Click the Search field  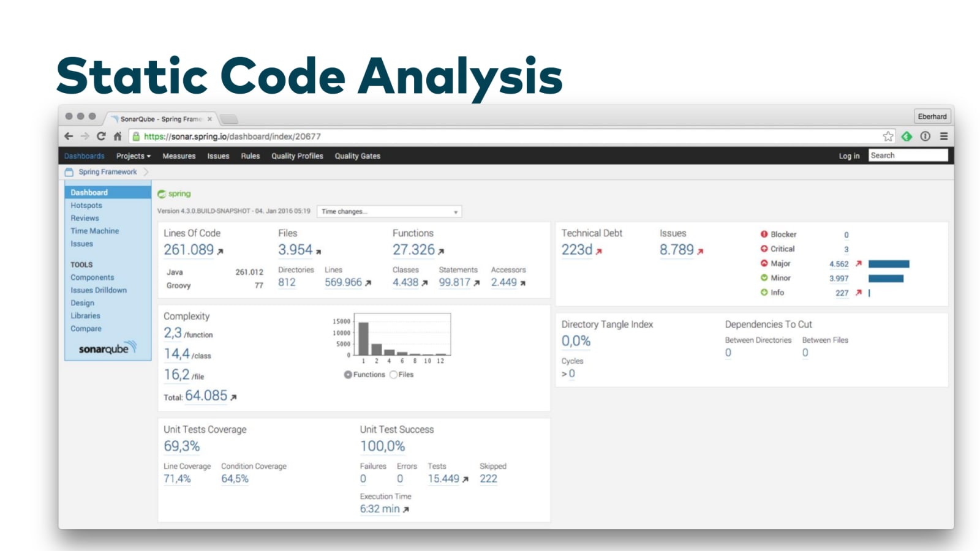click(908, 156)
